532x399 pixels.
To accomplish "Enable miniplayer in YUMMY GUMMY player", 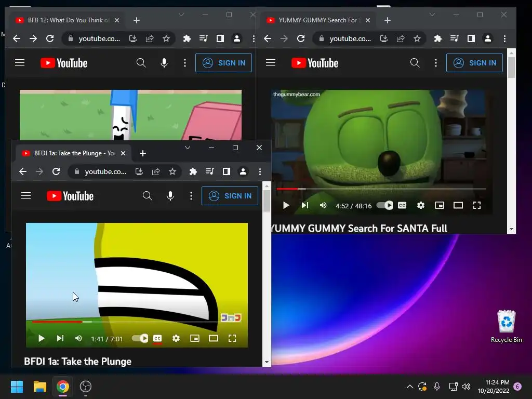I will (440, 205).
